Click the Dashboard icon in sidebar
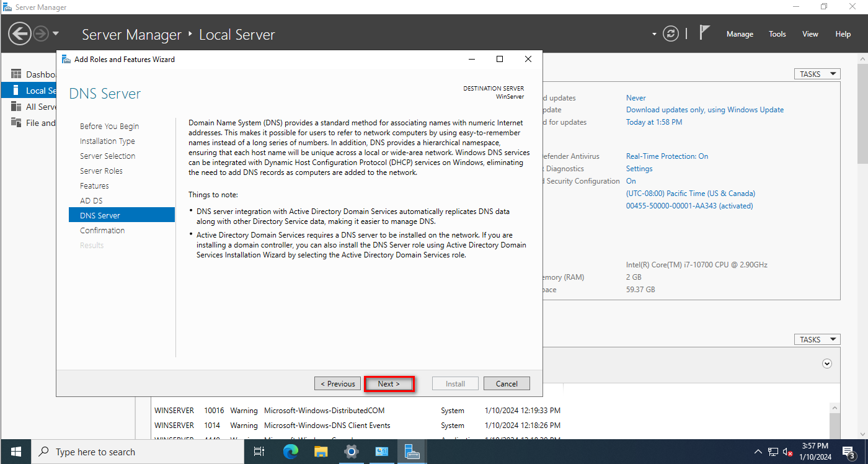The height and width of the screenshot is (464, 868). click(x=16, y=74)
